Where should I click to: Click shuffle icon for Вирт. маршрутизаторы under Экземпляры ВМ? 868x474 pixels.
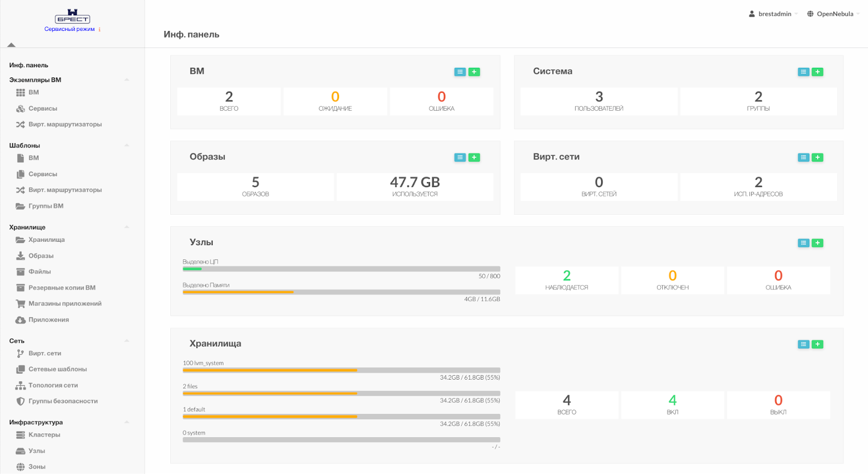coord(21,125)
